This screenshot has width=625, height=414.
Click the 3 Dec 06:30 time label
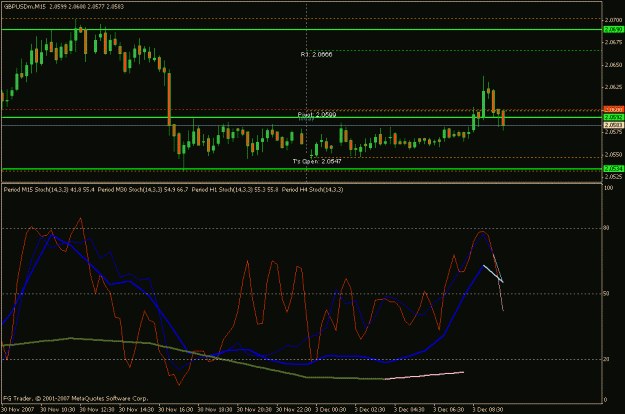(449, 410)
